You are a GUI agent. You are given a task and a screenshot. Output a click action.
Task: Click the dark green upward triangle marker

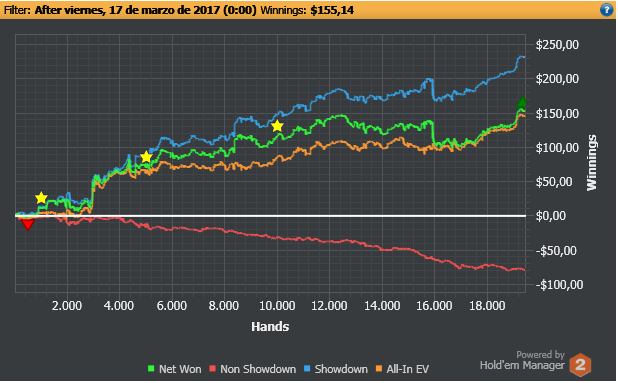click(522, 102)
